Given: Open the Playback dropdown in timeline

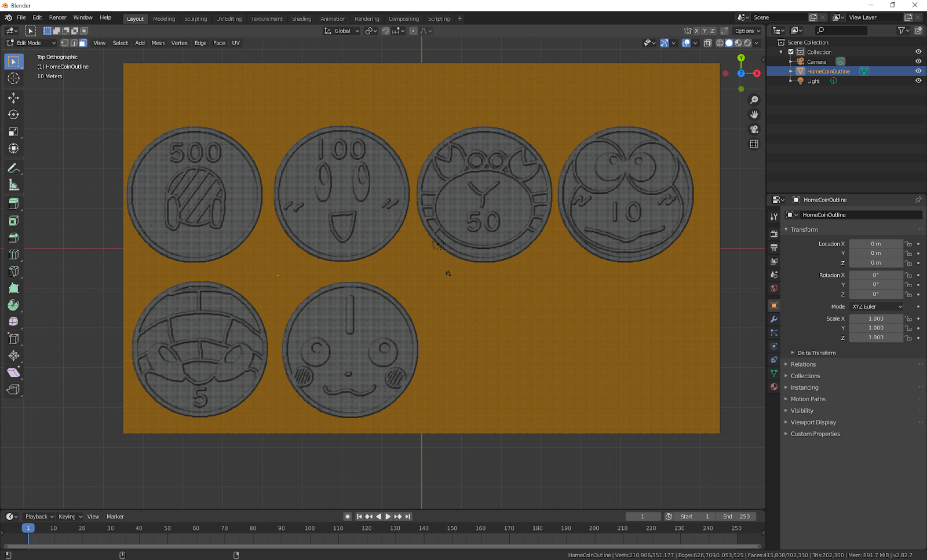Looking at the screenshot, I should (x=39, y=517).
